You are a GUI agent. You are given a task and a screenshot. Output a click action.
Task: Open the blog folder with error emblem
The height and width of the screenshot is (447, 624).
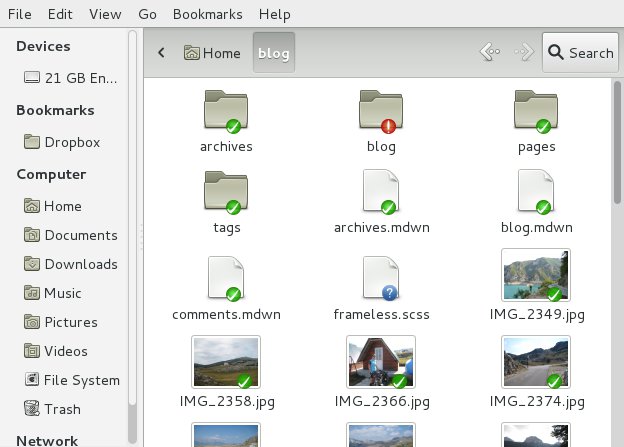(x=381, y=111)
